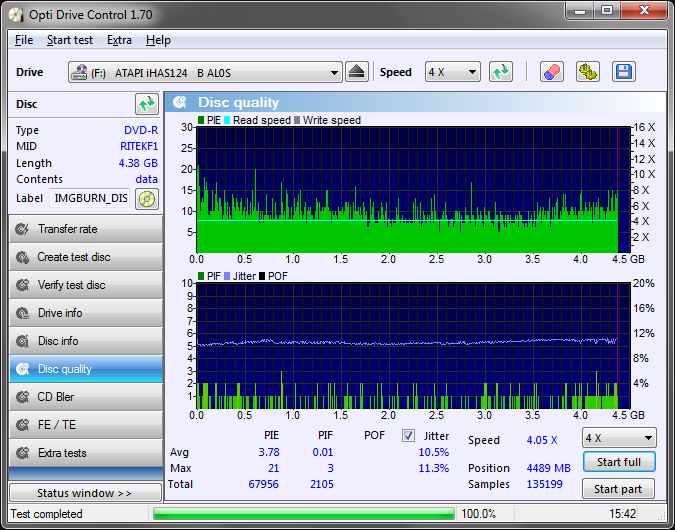Go to Extra tests
Image resolution: width=675 pixels, height=530 pixels.
(x=86, y=453)
